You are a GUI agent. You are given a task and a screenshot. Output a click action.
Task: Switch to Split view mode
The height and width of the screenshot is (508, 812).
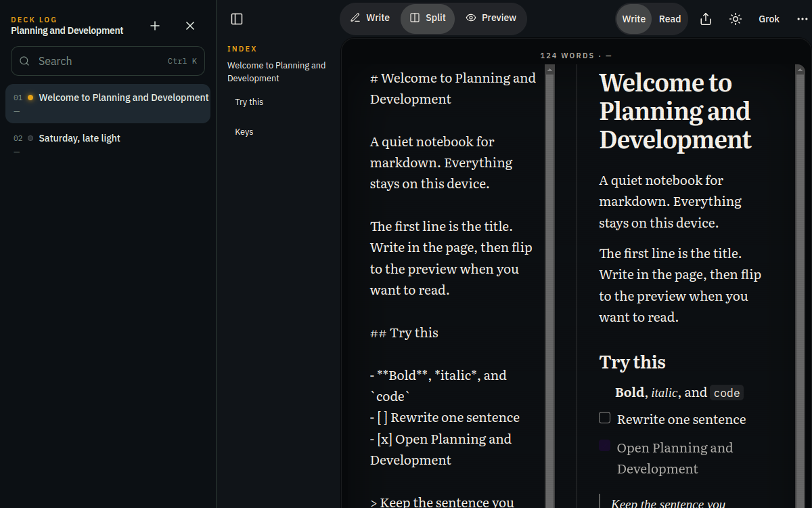tap(428, 18)
